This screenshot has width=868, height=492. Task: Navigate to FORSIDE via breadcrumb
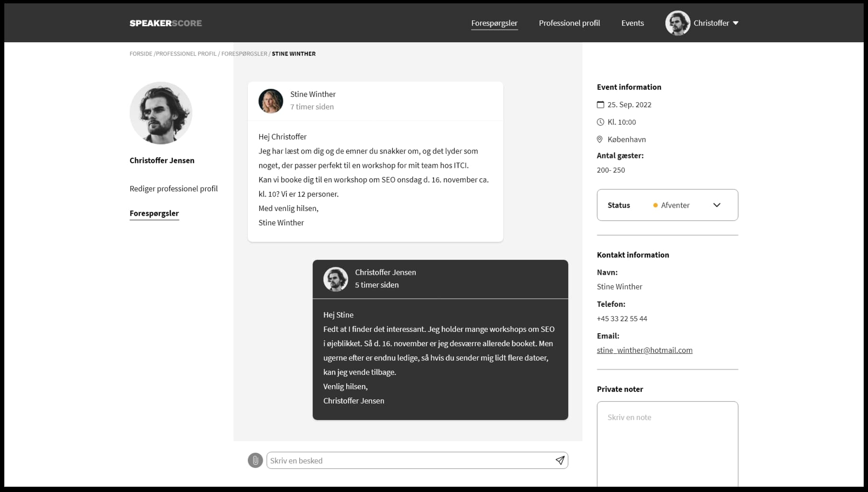pos(140,53)
